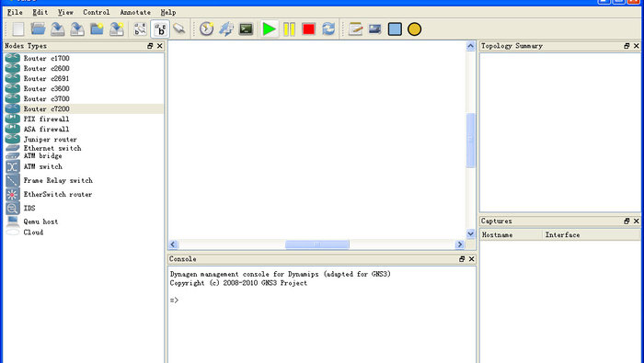Open the Annotate menu
Image resolution: width=644 pixels, height=363 pixels.
tap(135, 12)
